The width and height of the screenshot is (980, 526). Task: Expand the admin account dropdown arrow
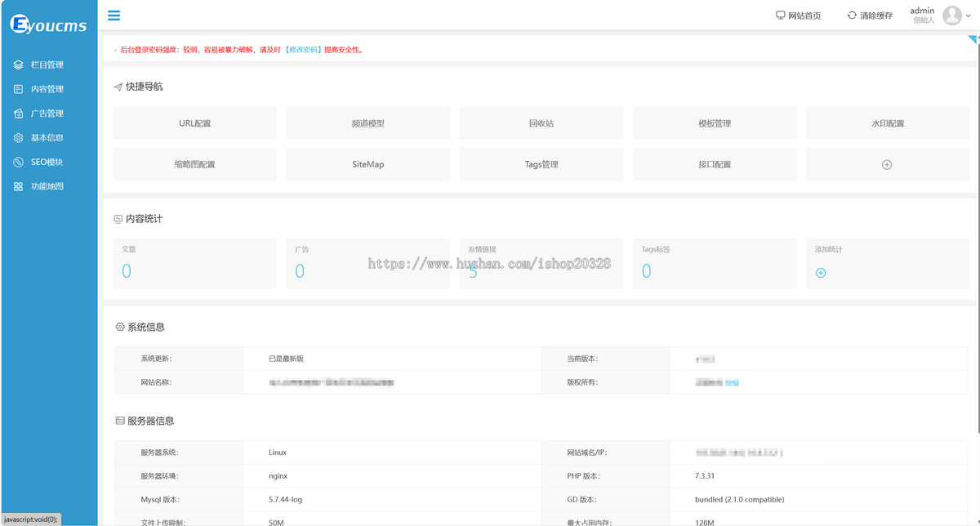click(969, 16)
